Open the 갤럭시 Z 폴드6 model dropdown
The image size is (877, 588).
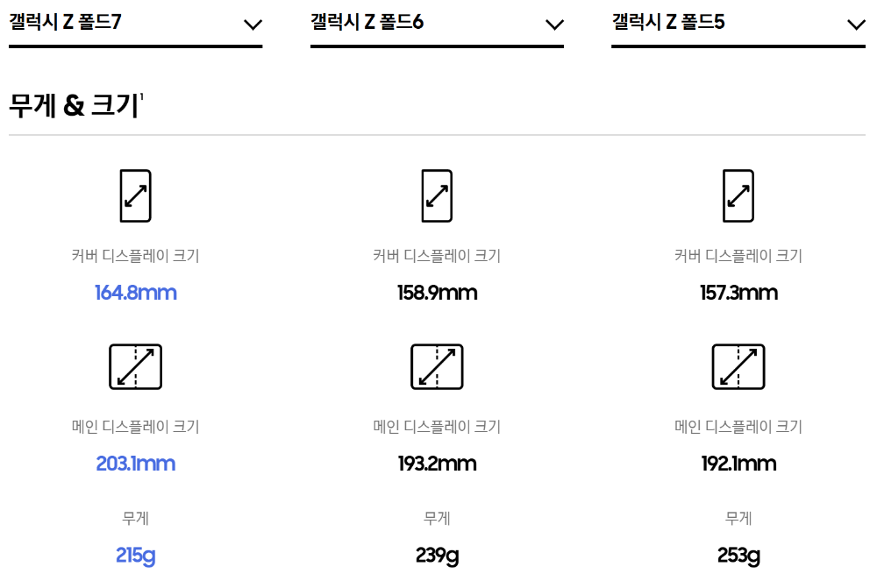[554, 25]
